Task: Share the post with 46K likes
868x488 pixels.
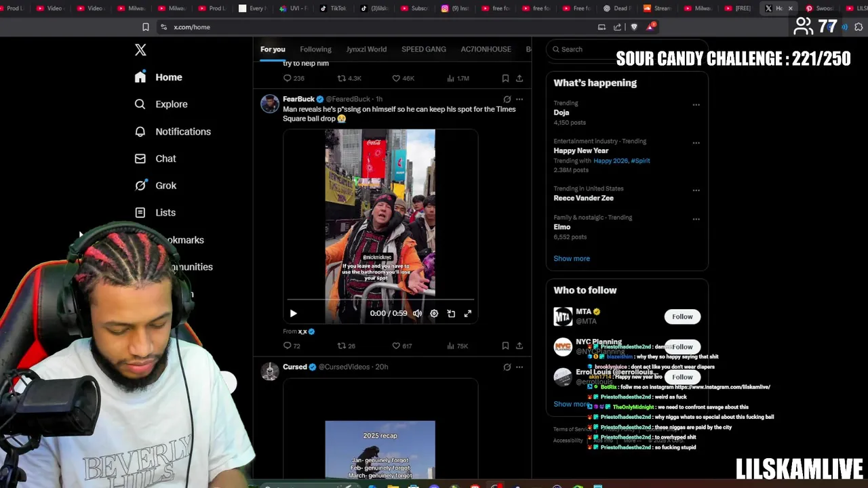Action: [519, 79]
